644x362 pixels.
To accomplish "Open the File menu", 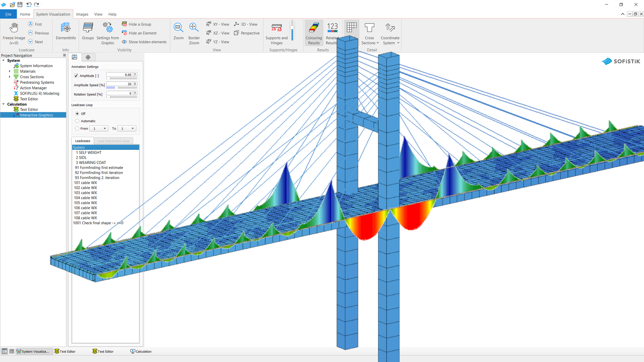I will click(8, 14).
